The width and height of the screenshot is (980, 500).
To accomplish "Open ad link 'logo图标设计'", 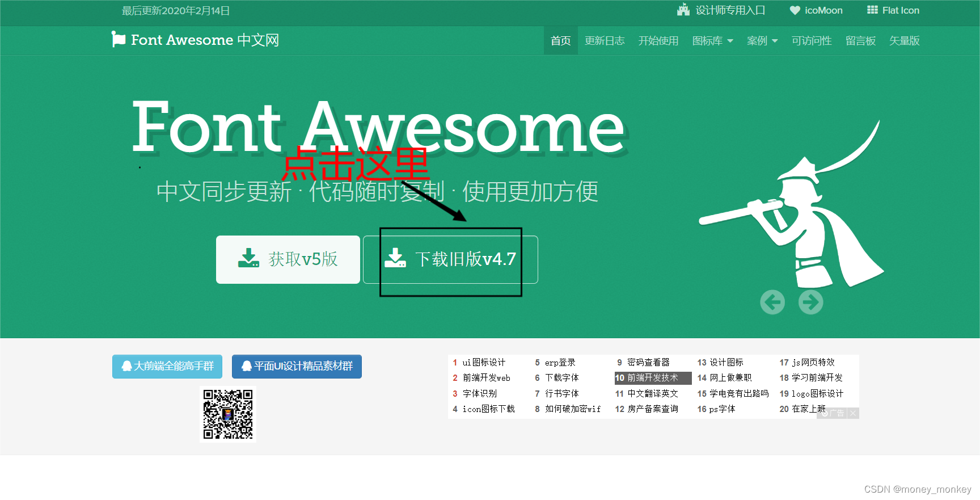I will click(x=817, y=393).
